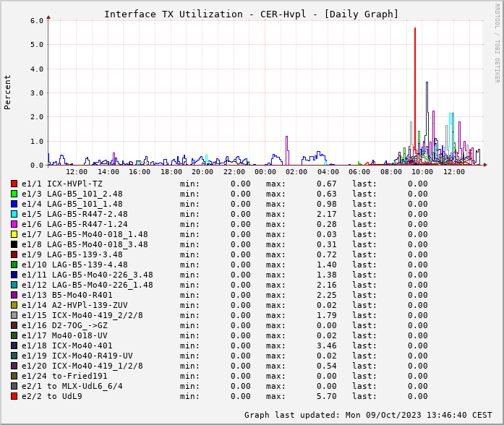Click the red swatch for e2/2 to UdL9

[14, 396]
